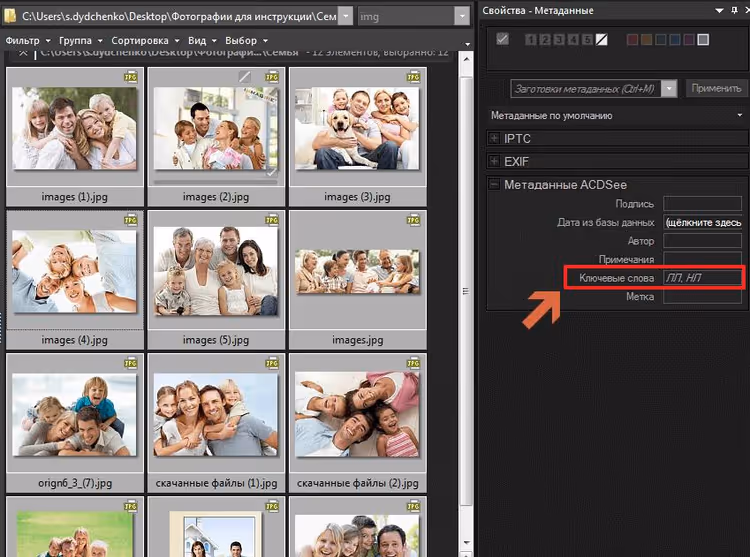This screenshot has width=750, height=557.
Task: Click JPG badge on скачанные файлы (1).jpg
Action: point(272,363)
